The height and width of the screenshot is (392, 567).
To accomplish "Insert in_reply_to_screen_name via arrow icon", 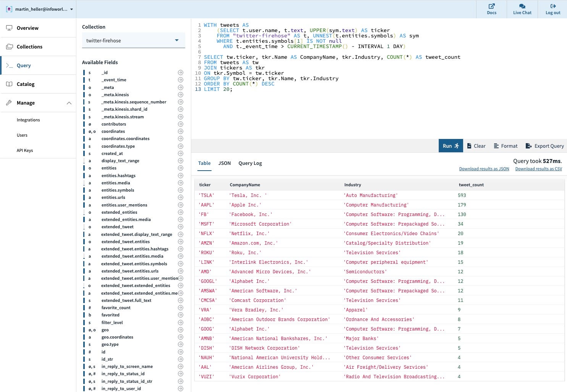I will 181,366.
